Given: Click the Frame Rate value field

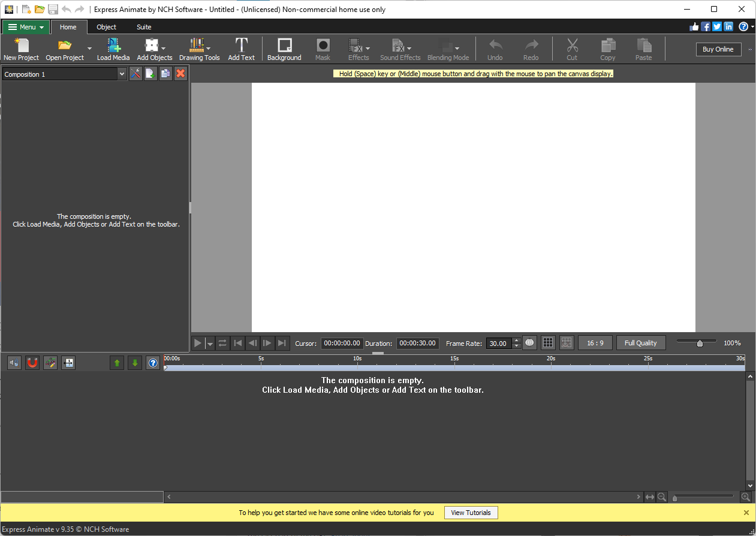Looking at the screenshot, I should tap(499, 344).
